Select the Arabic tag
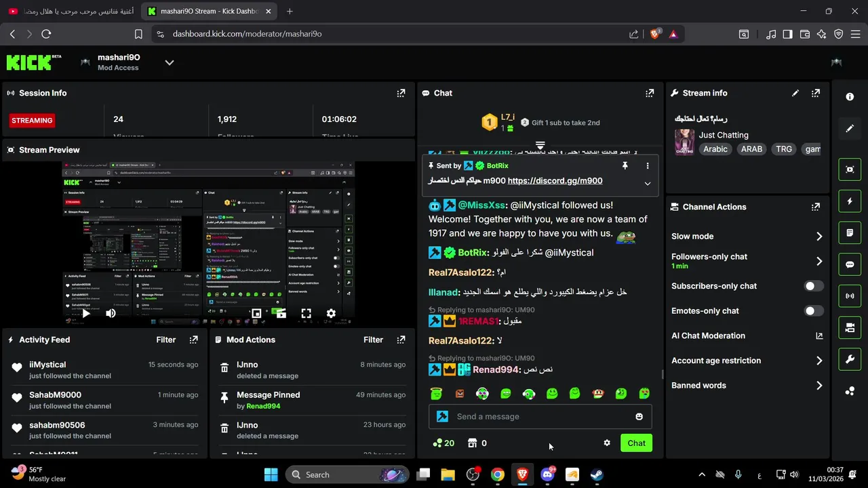Image resolution: width=868 pixels, height=488 pixels. (715, 149)
